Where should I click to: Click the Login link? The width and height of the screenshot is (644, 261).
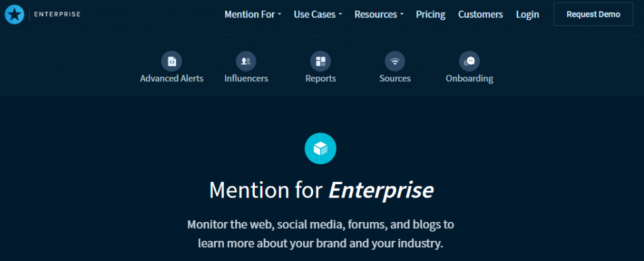tap(528, 14)
